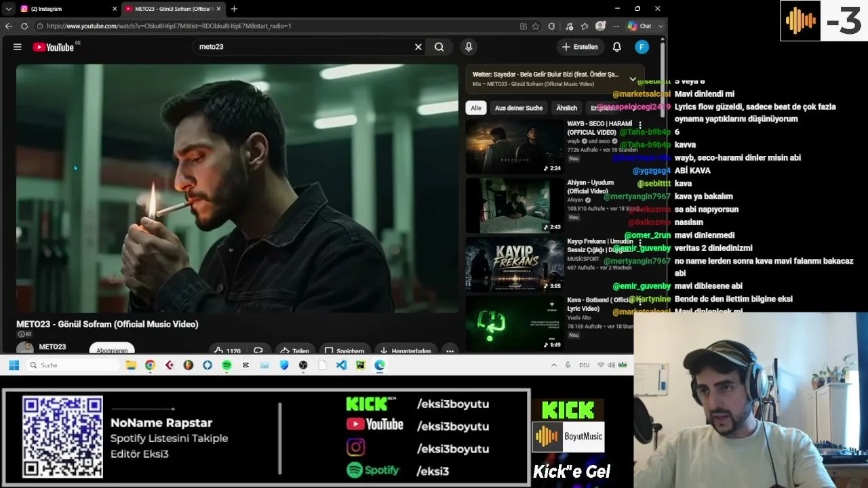This screenshot has height=488, width=868.
Task: Dislike the video with the thumbs-down button
Action: [x=258, y=350]
